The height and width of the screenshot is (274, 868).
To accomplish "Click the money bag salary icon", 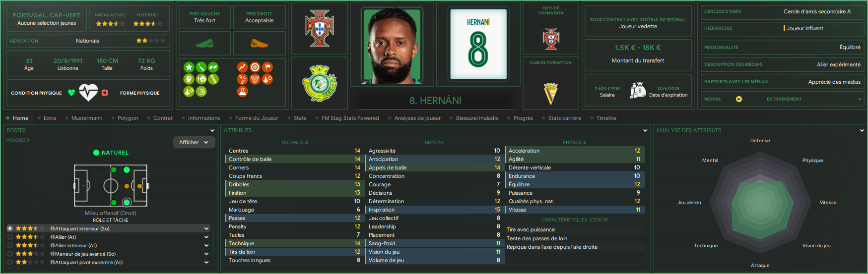I will (x=637, y=91).
